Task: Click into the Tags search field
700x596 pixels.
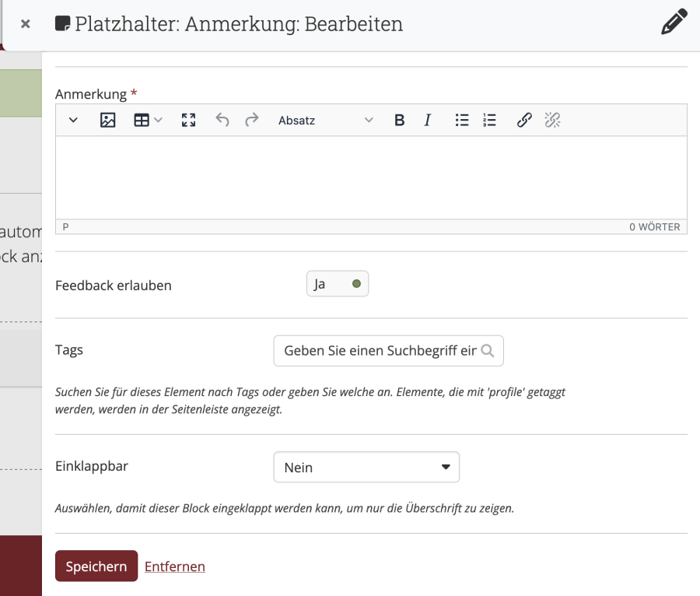Action: tap(380, 351)
